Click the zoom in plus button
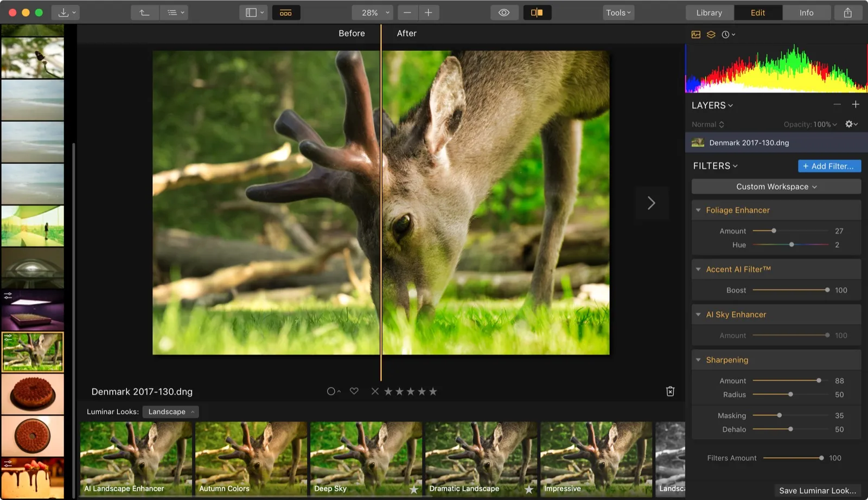The width and height of the screenshot is (868, 500). pyautogui.click(x=428, y=12)
